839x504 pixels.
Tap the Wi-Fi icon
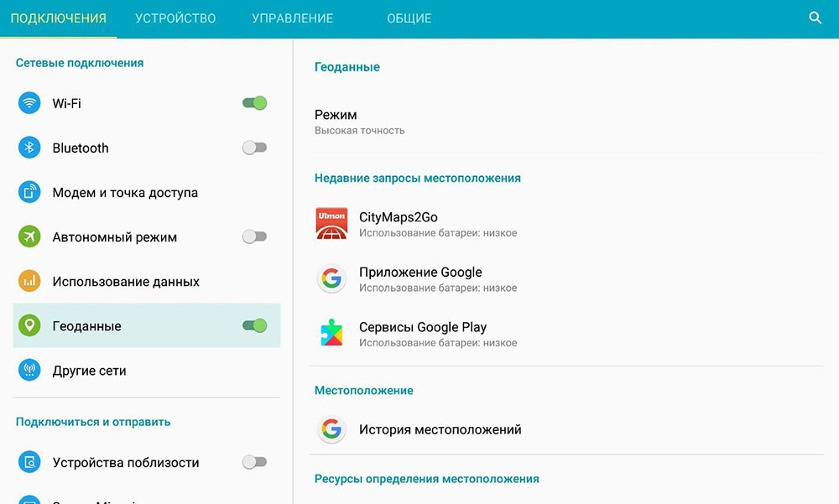[x=29, y=102]
